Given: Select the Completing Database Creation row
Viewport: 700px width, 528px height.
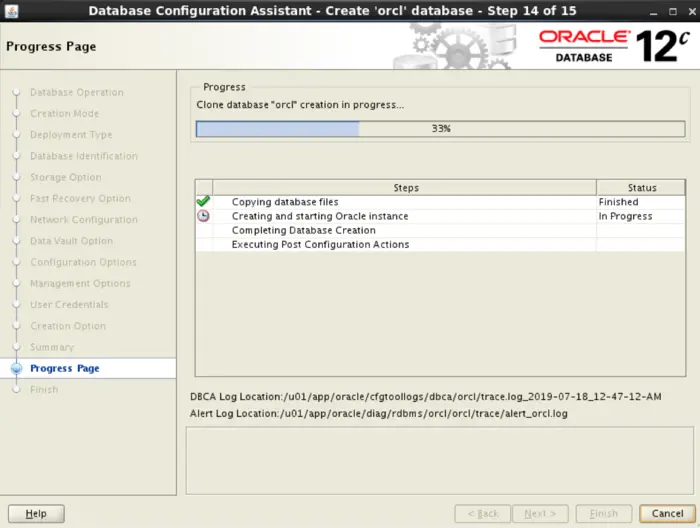Looking at the screenshot, I should point(440,230).
